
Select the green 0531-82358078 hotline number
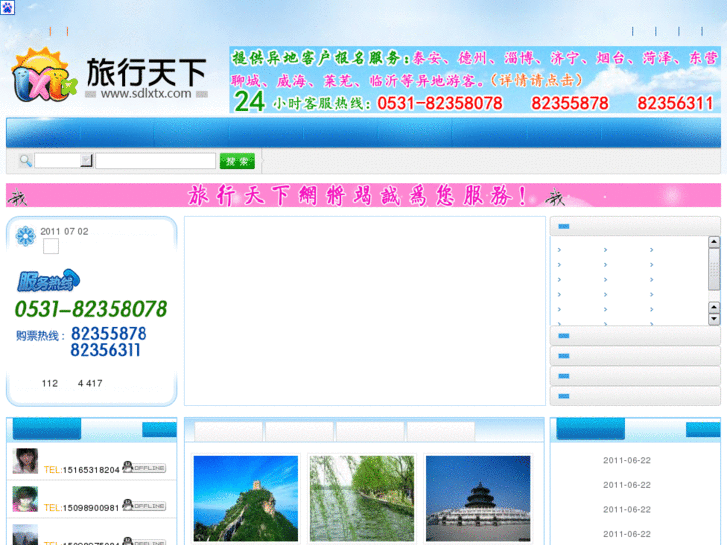tap(91, 309)
